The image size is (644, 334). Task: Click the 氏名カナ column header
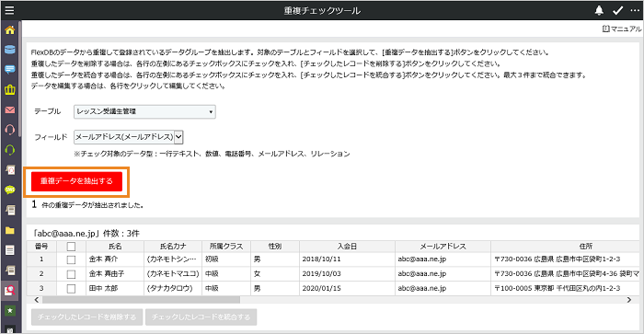point(173,246)
